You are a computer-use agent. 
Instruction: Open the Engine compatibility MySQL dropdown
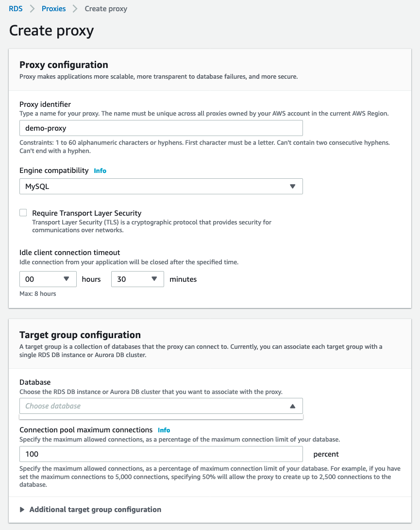(161, 187)
